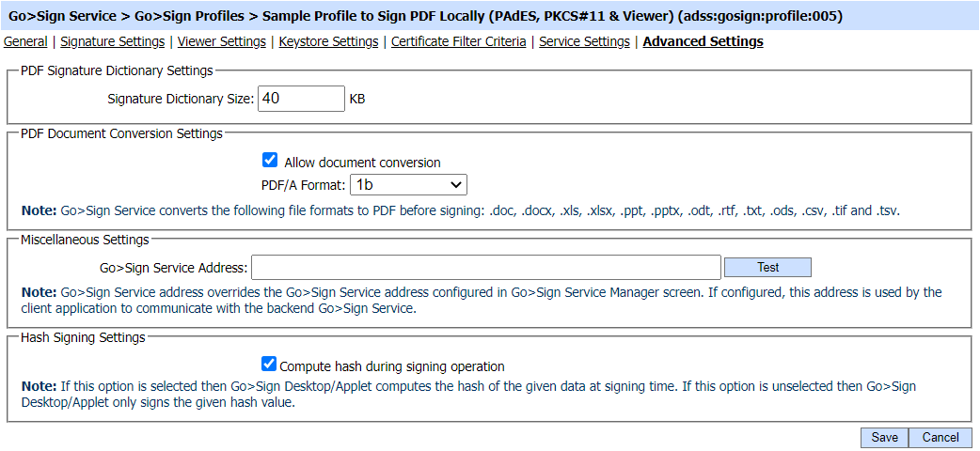Save the advanced settings
Viewport: 980px width, 451px height.
[884, 437]
